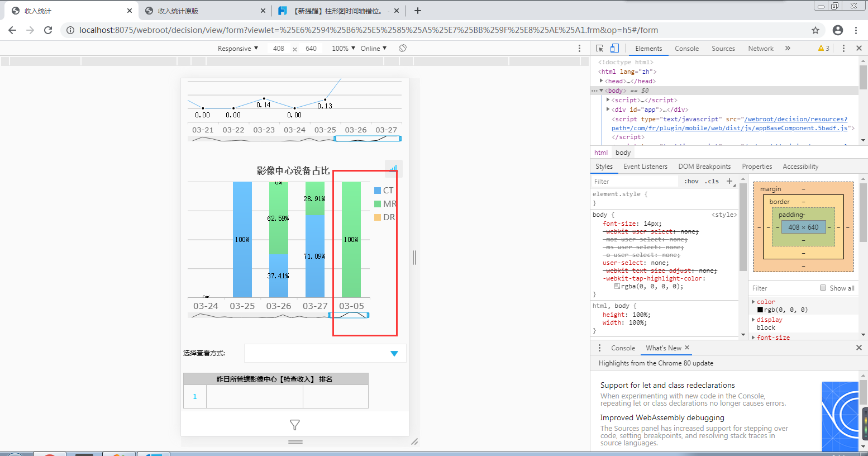868x456 pixels.
Task: Expand the computed color property
Action: coord(753,302)
